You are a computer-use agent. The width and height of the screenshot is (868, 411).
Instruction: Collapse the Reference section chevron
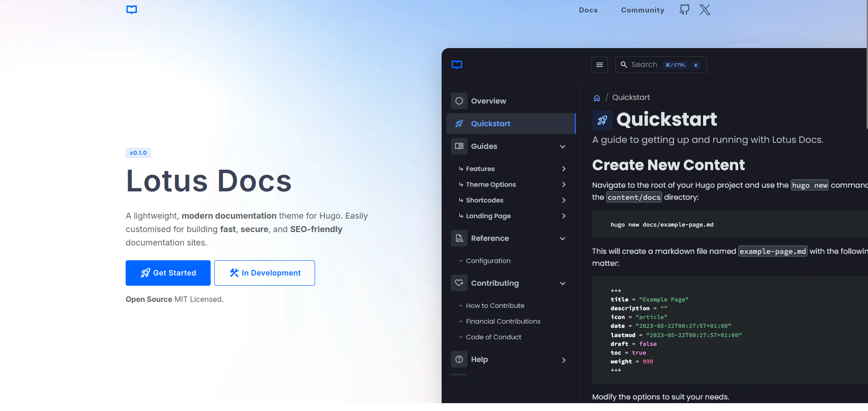pyautogui.click(x=563, y=239)
